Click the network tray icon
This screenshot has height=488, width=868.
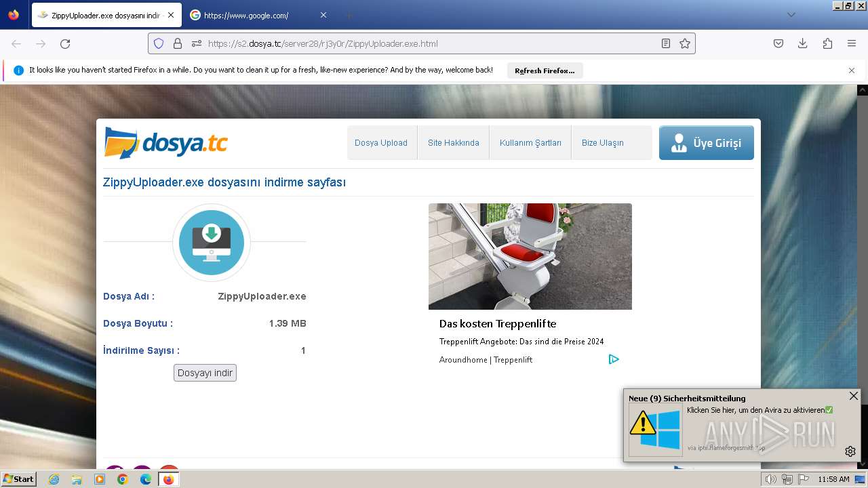[787, 479]
